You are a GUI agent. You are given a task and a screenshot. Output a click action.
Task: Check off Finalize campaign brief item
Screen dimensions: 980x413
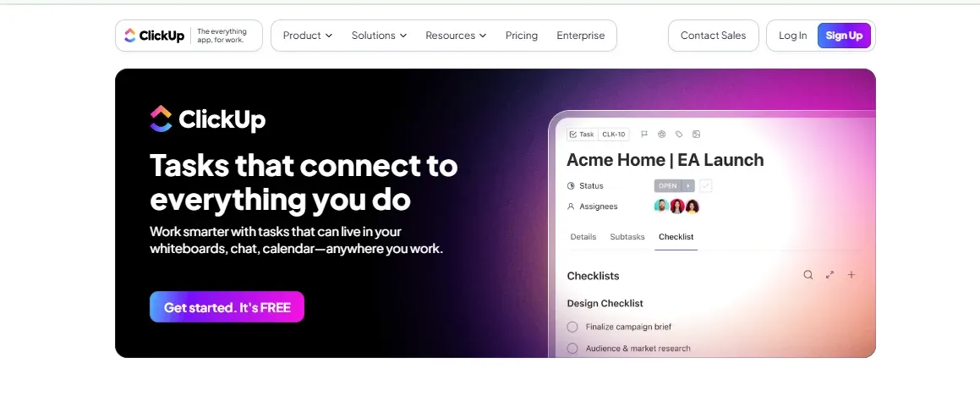(572, 327)
